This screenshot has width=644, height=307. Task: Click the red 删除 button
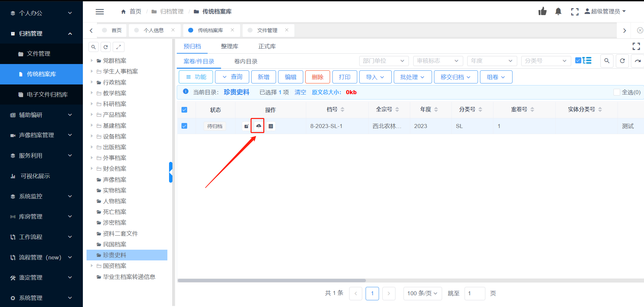point(317,77)
